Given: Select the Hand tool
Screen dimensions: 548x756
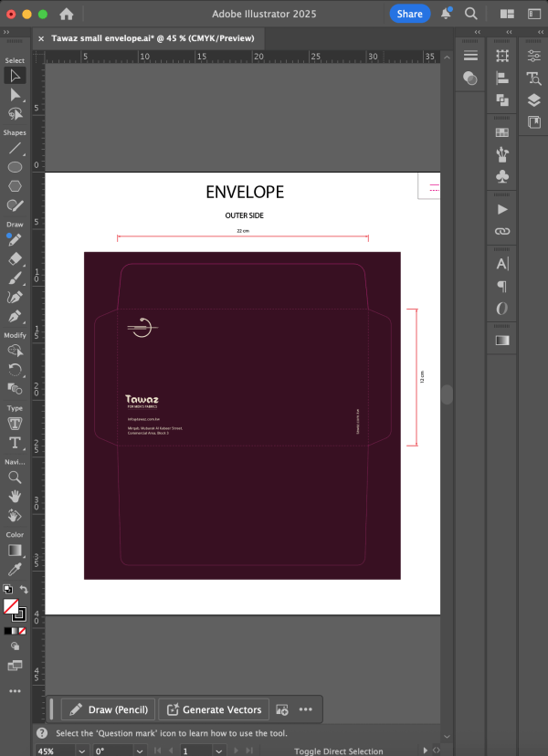Looking at the screenshot, I should click(16, 496).
